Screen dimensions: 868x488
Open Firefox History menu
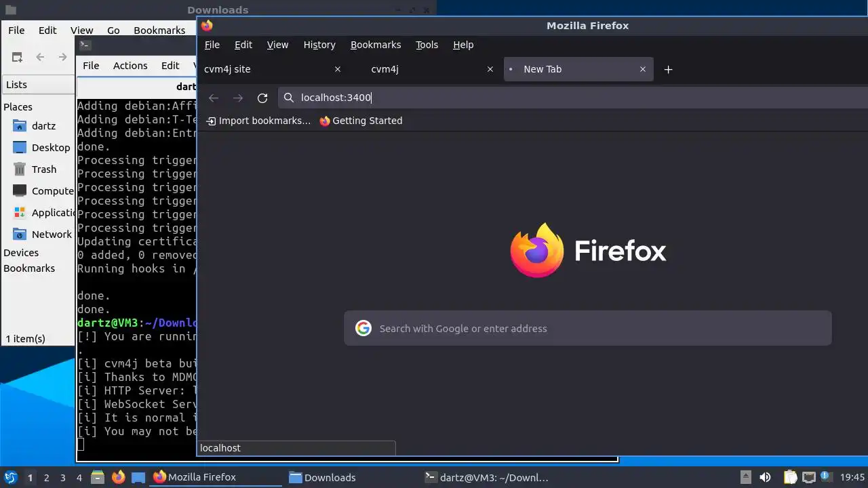319,45
